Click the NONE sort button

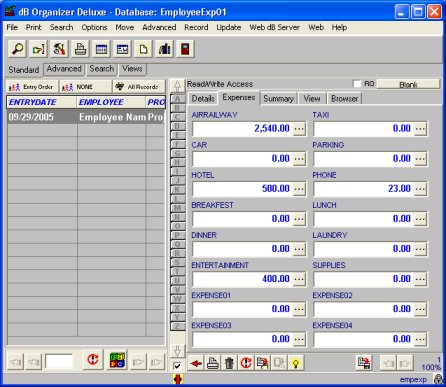tap(86, 87)
